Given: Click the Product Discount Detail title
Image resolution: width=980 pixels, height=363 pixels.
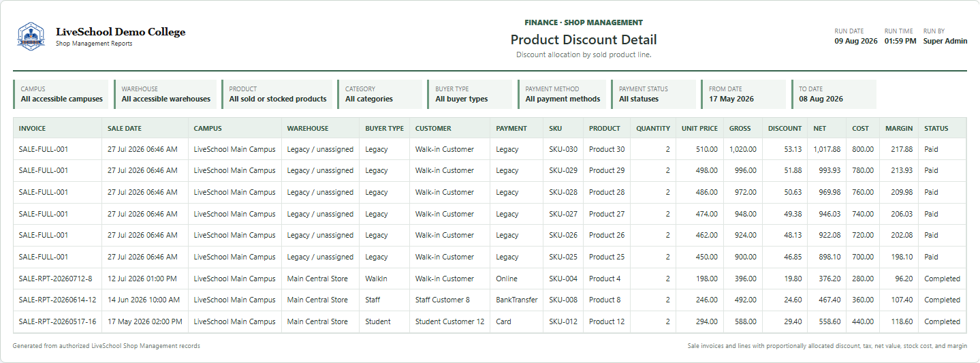Looking at the screenshot, I should pos(584,40).
